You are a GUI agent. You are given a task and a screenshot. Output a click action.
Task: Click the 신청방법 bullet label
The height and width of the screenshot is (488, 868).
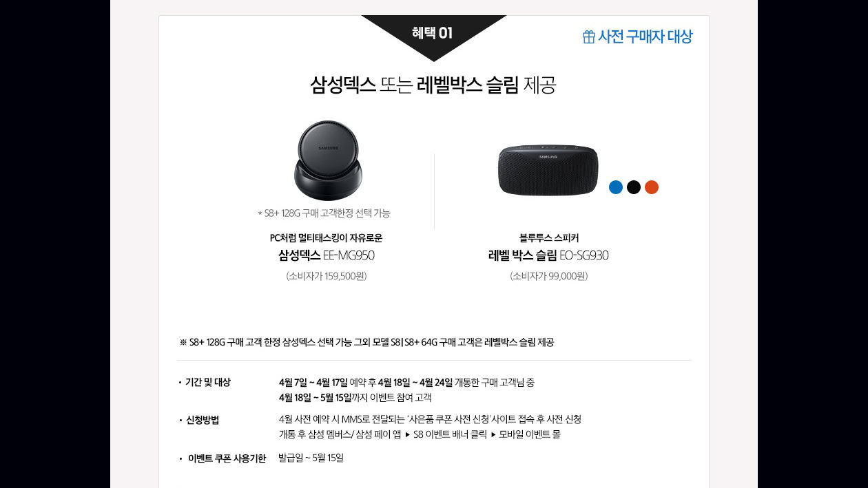(x=203, y=420)
